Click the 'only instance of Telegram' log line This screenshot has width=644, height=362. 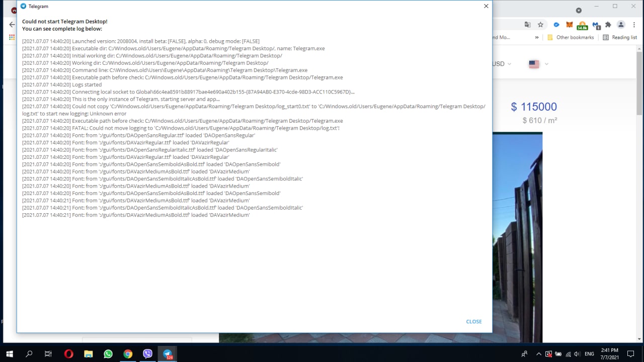click(121, 99)
